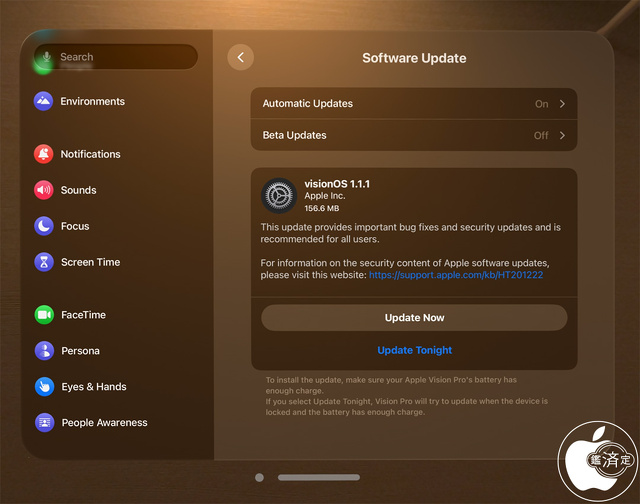Image resolution: width=640 pixels, height=504 pixels.
Task: Click the Focus moon icon
Action: [44, 226]
